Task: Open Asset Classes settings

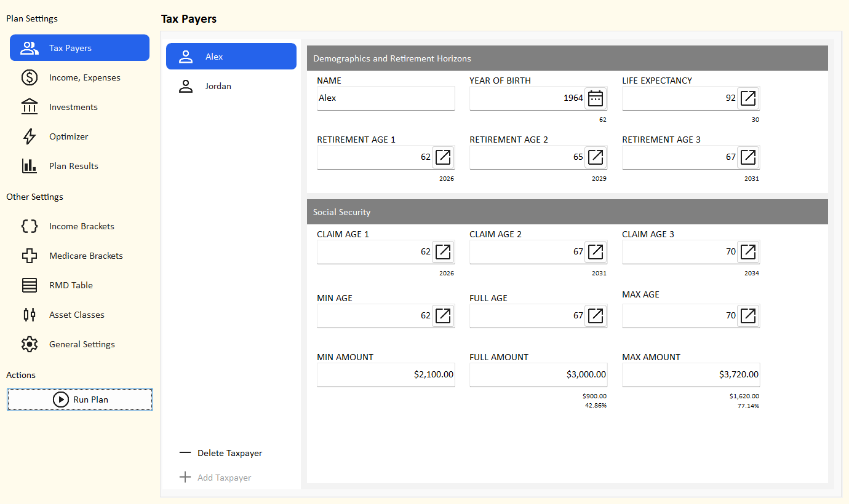Action: (79, 315)
